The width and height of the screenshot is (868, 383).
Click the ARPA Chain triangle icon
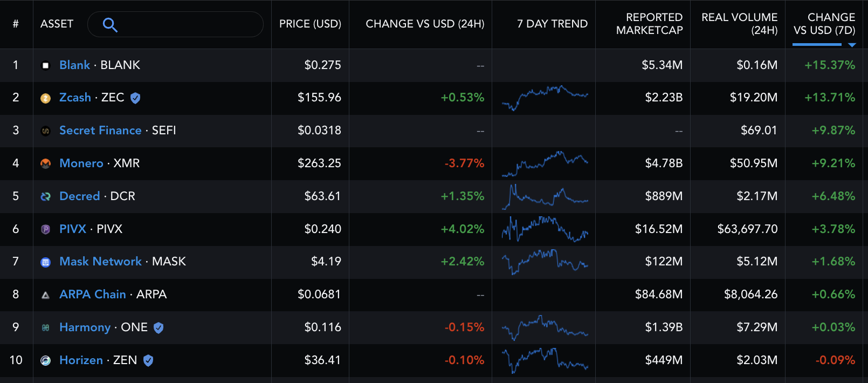tap(46, 295)
